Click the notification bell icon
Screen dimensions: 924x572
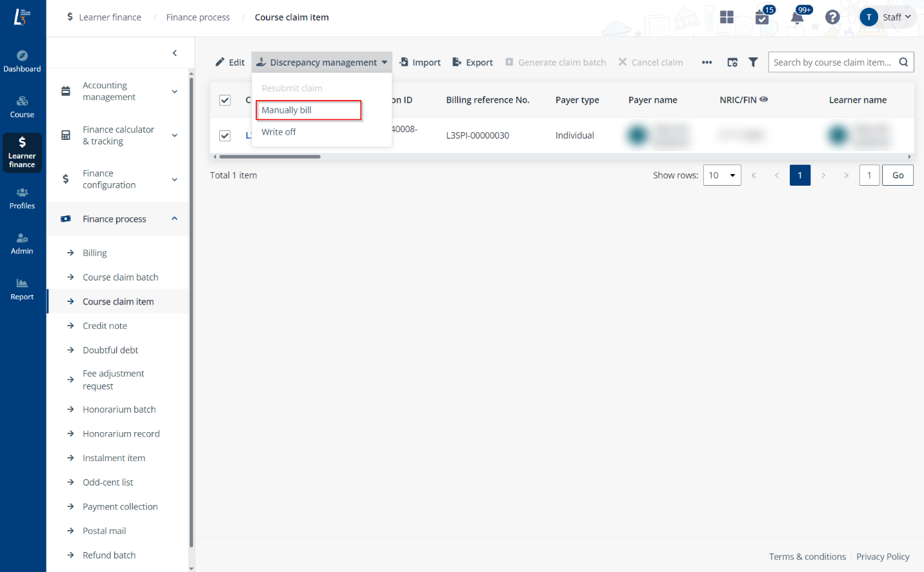[798, 17]
